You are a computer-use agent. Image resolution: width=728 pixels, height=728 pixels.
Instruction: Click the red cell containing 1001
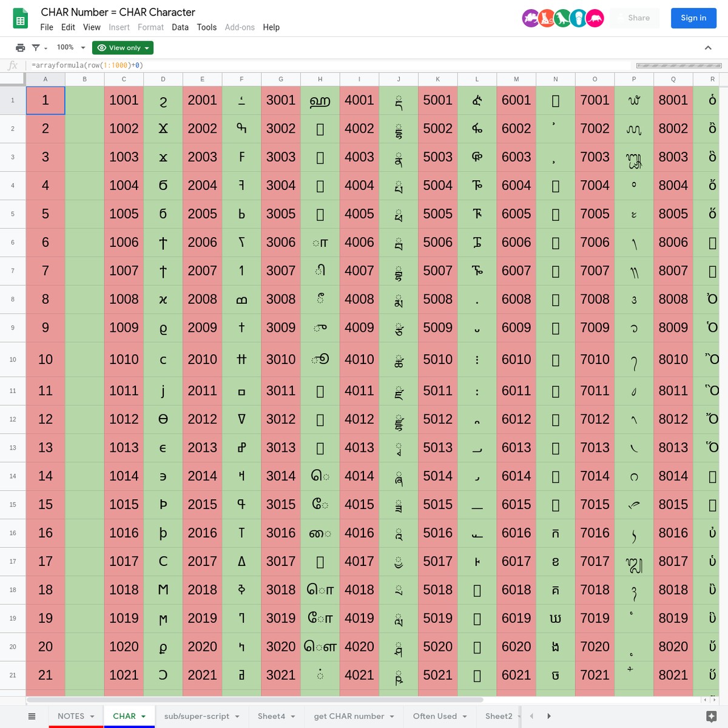click(x=124, y=100)
